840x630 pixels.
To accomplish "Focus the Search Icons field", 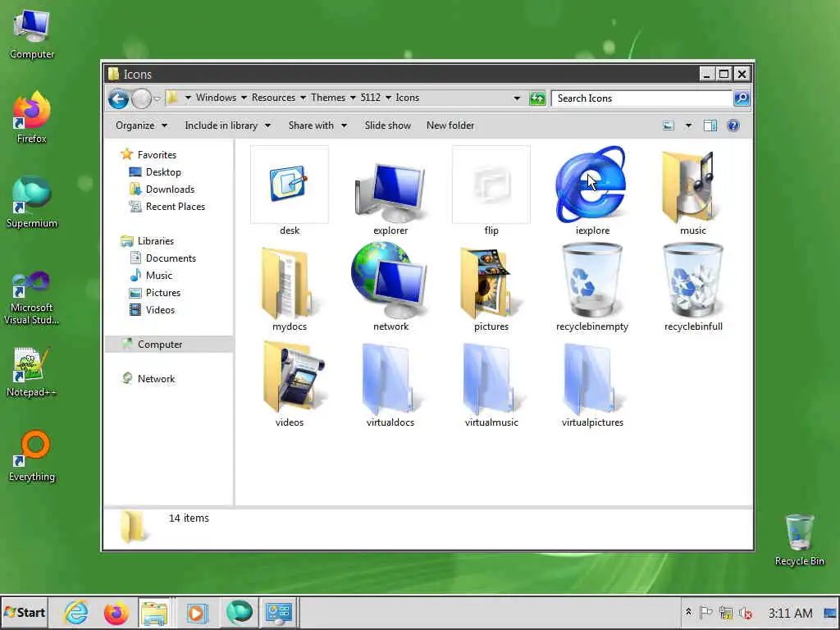I will [x=641, y=98].
